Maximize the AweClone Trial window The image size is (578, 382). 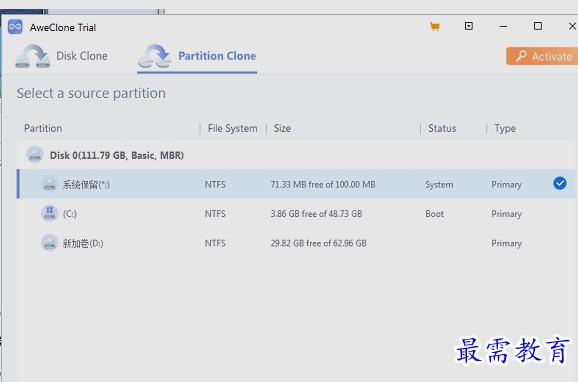point(538,26)
